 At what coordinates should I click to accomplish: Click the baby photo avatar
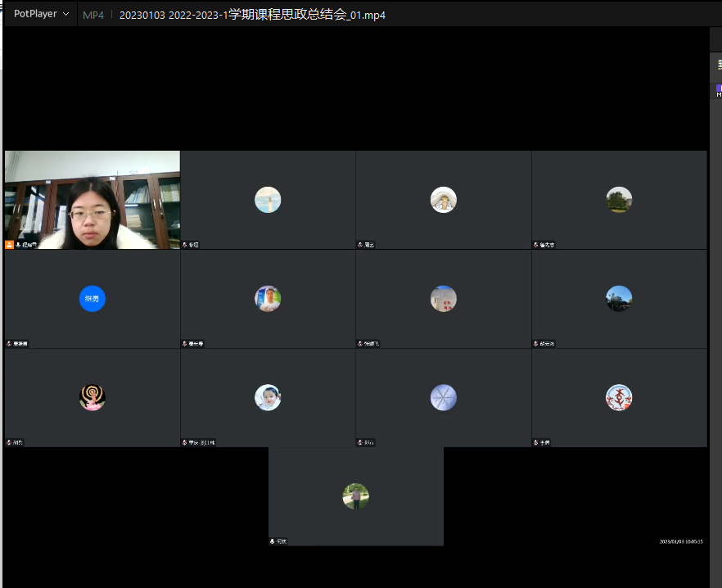268,398
